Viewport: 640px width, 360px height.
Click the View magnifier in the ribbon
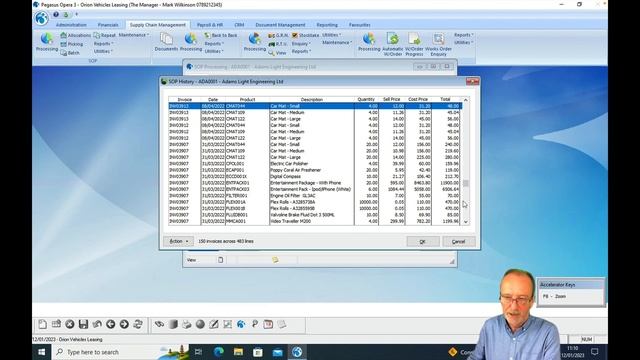point(277,53)
